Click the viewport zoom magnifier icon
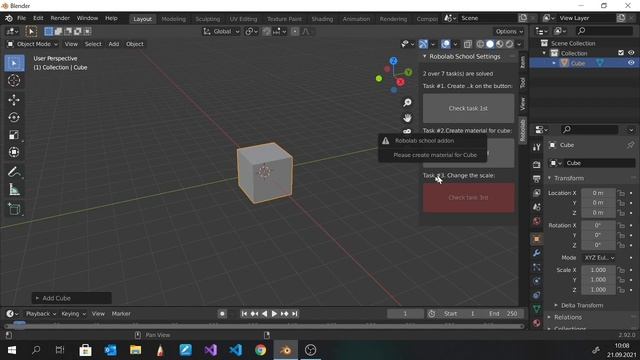Image resolution: width=640 pixels, height=360 pixels. 407,102
